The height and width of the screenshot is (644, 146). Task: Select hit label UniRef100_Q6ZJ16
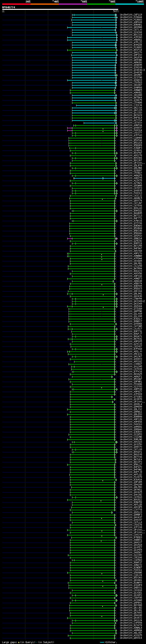click(131, 108)
